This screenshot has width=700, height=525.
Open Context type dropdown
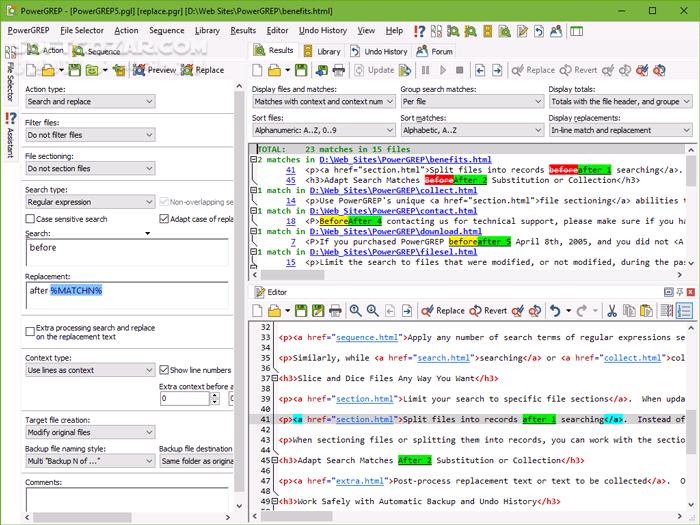pos(90,370)
